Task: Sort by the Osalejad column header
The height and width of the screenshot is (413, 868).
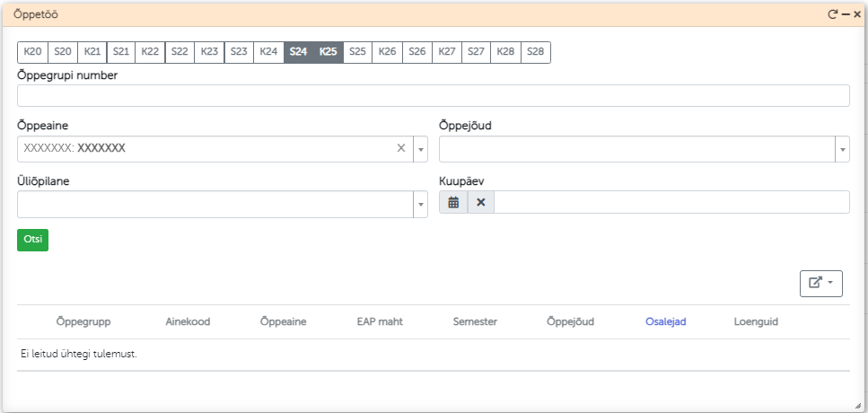Action: coord(665,321)
